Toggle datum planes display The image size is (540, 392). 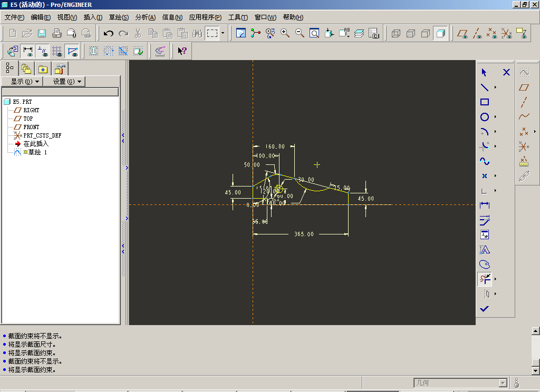click(x=462, y=33)
